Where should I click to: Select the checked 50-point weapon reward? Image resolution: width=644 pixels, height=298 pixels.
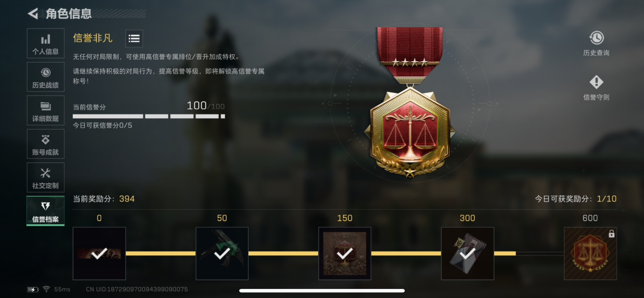[222, 253]
